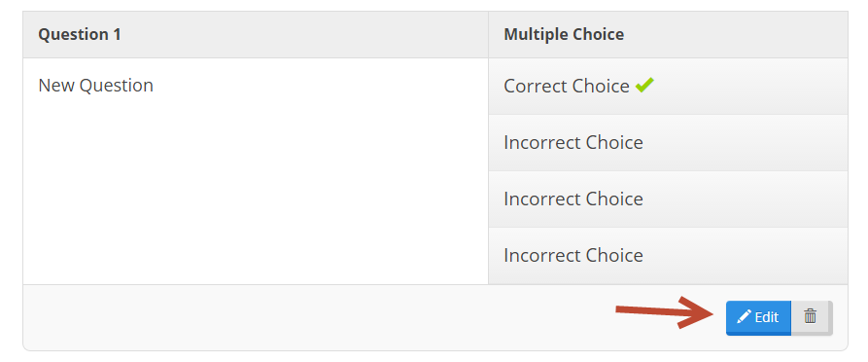Screen dimensions: 868x362
Task: Click the blue Edit button
Action: point(758,317)
